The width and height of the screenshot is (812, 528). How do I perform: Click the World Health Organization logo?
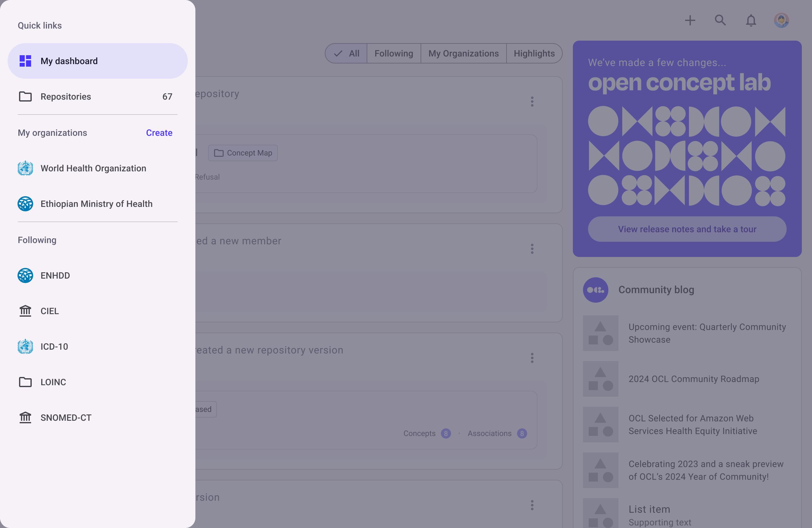pyautogui.click(x=25, y=168)
